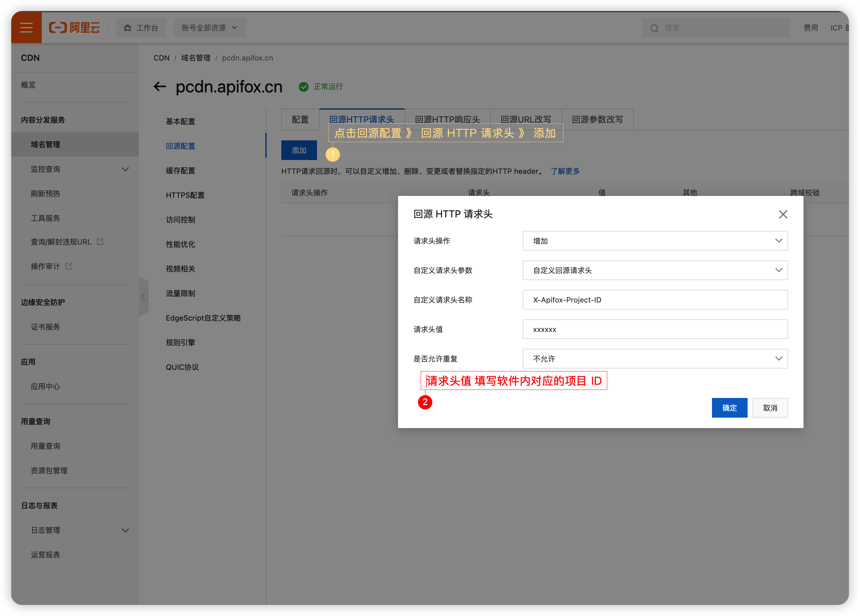This screenshot has width=860, height=616.
Task: Open the 了解更多 link
Action: pos(565,171)
